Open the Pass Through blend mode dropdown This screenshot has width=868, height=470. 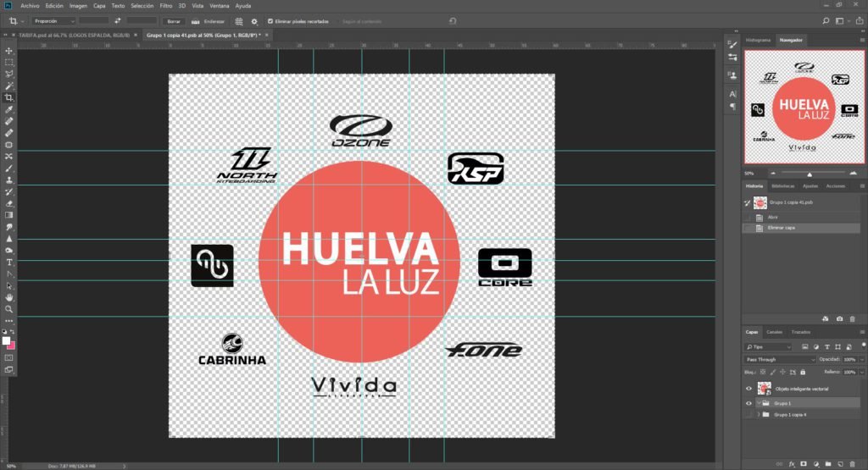pyautogui.click(x=780, y=359)
